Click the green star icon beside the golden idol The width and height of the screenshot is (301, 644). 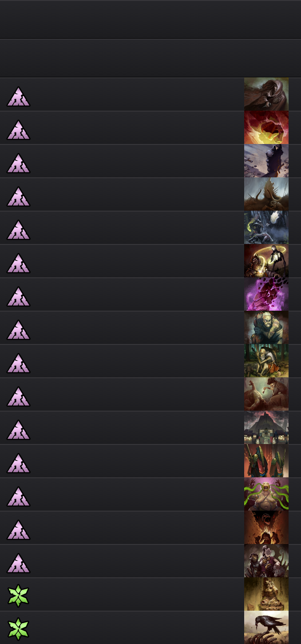[18, 596]
